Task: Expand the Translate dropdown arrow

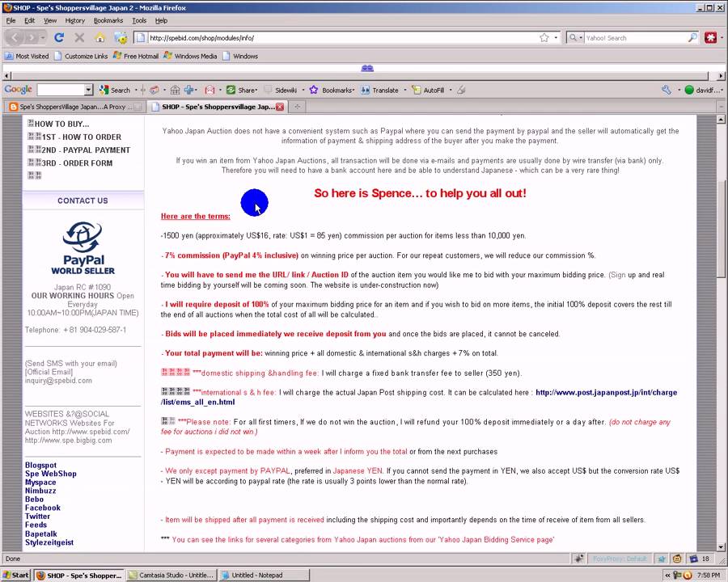Action: tap(405, 90)
